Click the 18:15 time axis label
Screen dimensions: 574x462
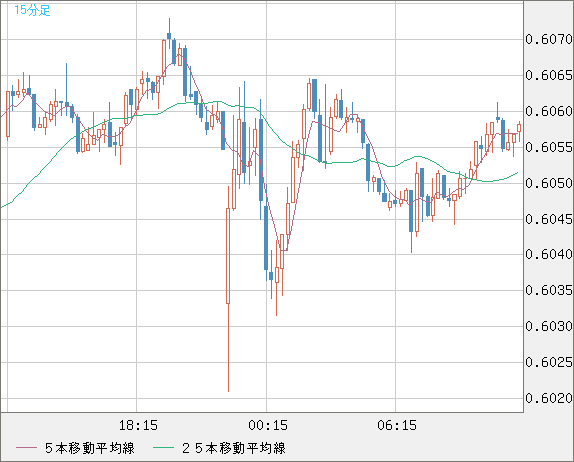(x=138, y=425)
